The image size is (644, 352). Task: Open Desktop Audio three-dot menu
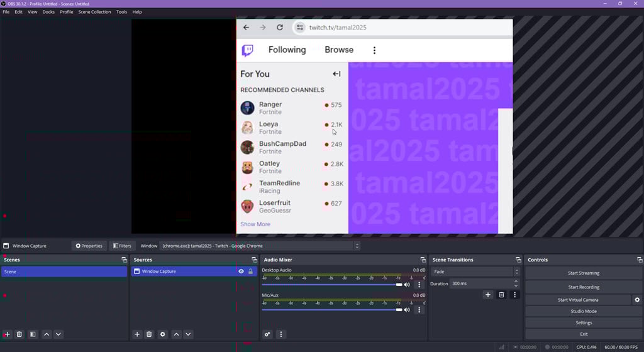(419, 285)
